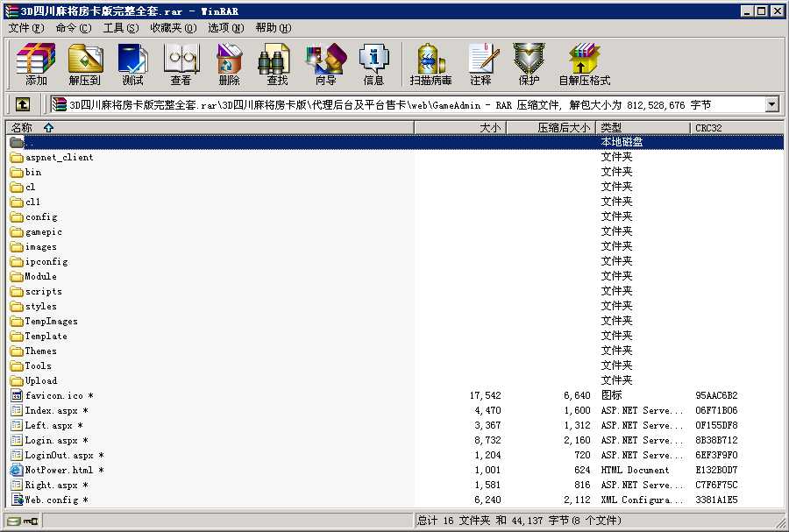Select the Themes folder row
Image resolution: width=789 pixels, height=532 pixels.
tap(394, 351)
